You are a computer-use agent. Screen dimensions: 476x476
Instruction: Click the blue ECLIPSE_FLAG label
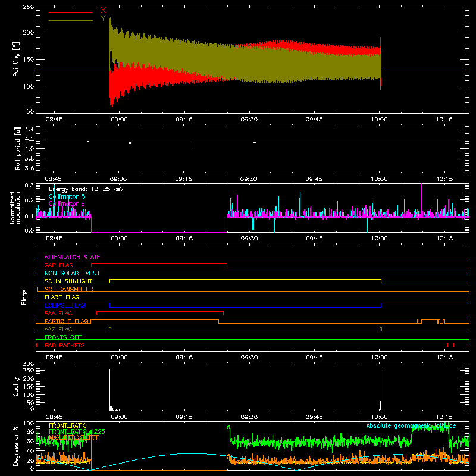65,305
